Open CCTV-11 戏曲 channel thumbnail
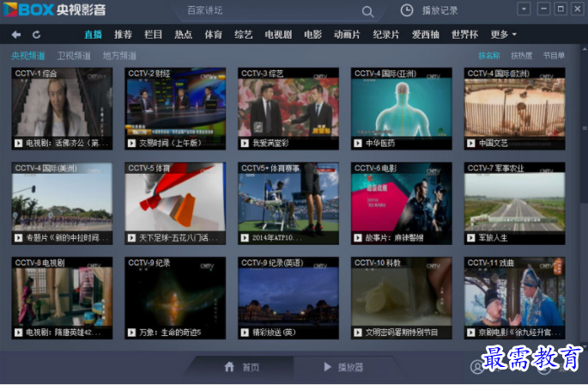The height and width of the screenshot is (385, 588). [514, 298]
